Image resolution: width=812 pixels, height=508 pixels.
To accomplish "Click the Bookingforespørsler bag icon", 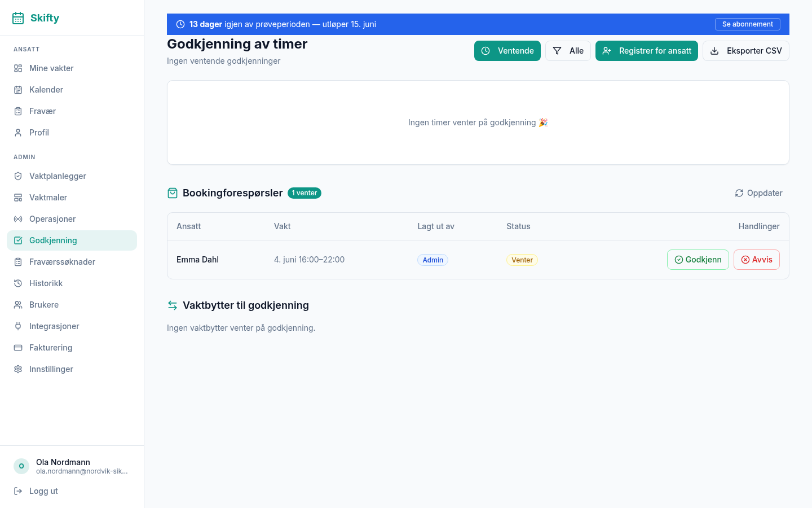I will 173,193.
